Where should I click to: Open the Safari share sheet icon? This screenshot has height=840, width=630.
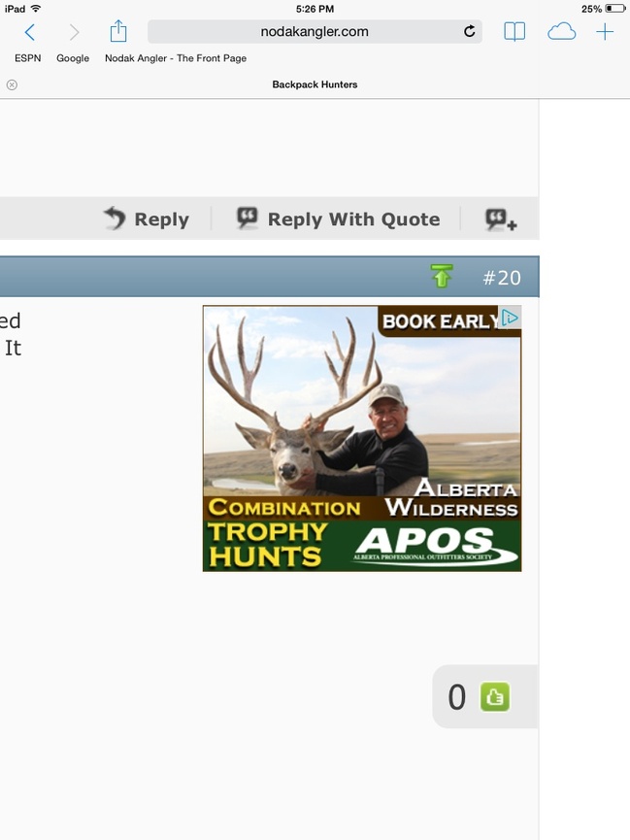pyautogui.click(x=117, y=31)
